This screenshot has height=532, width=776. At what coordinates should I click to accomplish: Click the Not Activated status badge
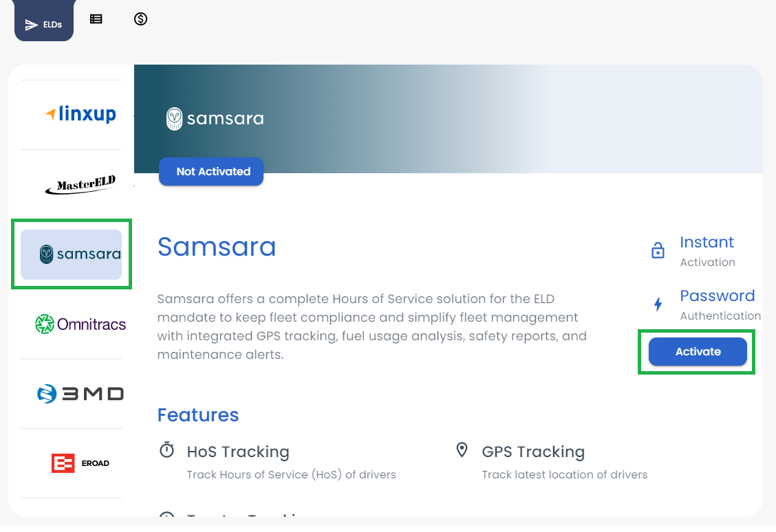[x=211, y=172]
